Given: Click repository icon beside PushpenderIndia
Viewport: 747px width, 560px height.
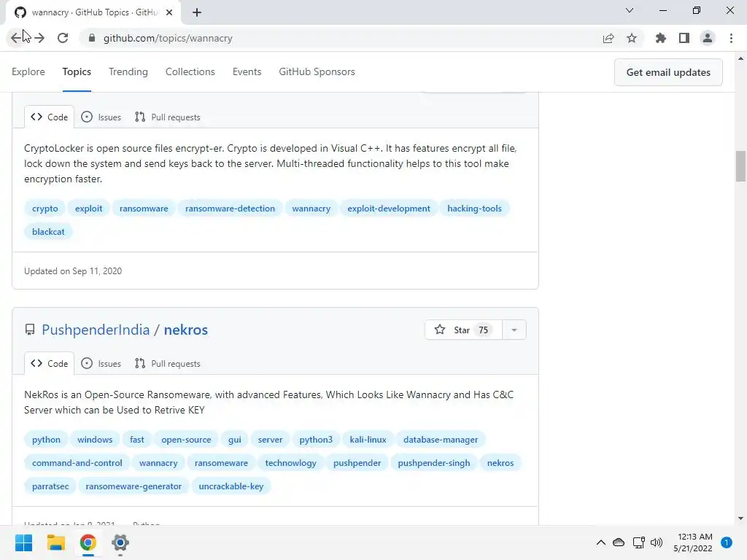Looking at the screenshot, I should tap(30, 330).
